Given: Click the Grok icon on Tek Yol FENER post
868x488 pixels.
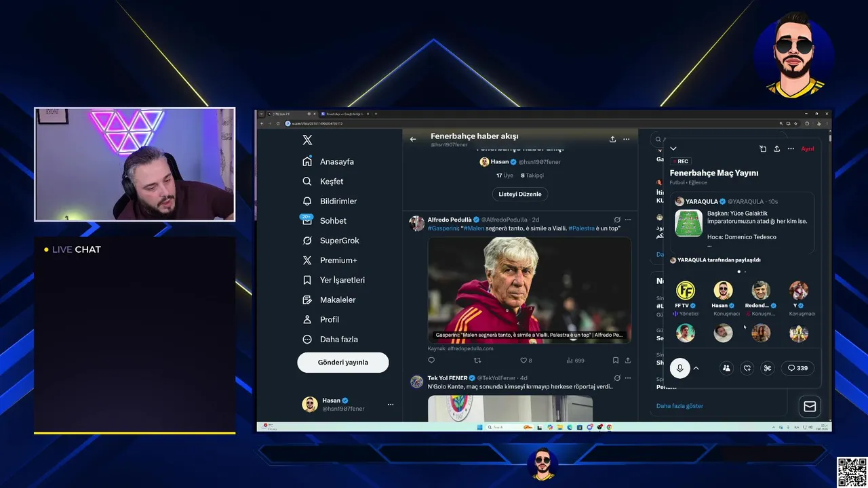Looking at the screenshot, I should click(x=617, y=378).
